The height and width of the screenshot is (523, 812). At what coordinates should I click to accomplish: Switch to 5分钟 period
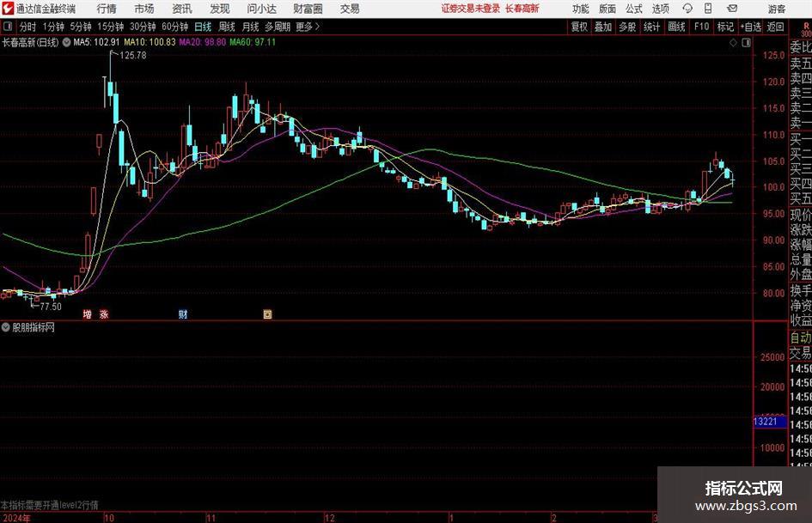pos(81,27)
